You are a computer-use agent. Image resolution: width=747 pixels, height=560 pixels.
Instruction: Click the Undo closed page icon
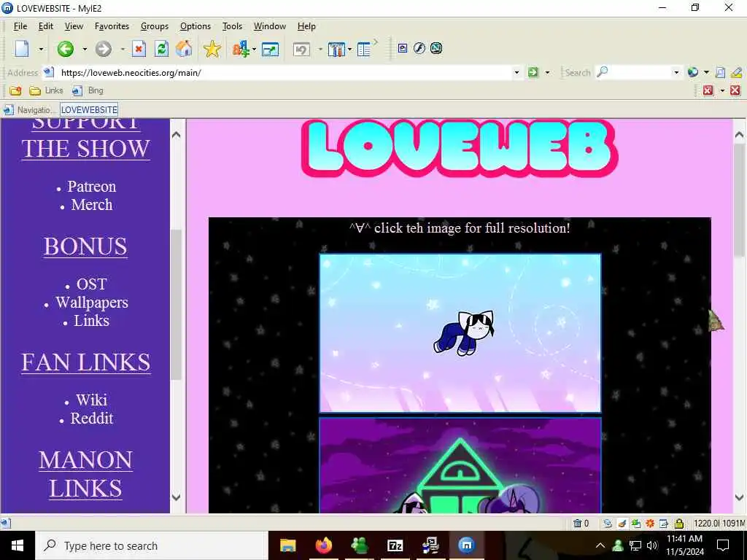(301, 49)
